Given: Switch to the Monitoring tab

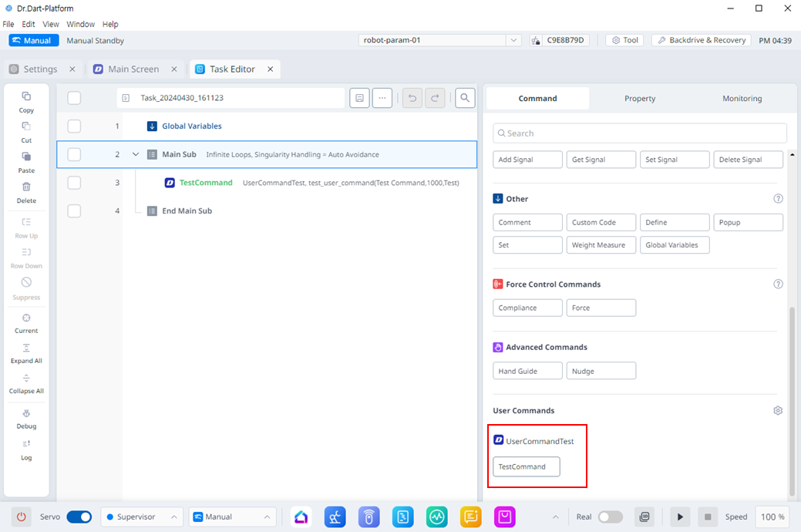Looking at the screenshot, I should [742, 98].
